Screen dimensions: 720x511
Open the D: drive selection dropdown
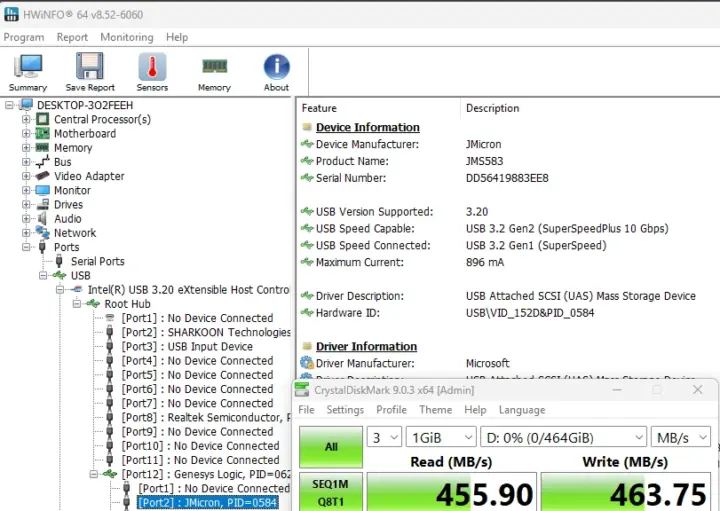(x=563, y=438)
